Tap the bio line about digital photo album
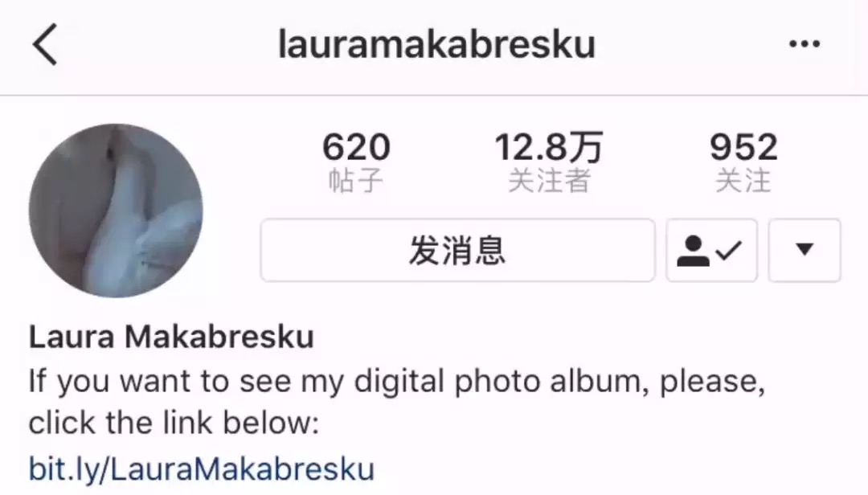The image size is (868, 495). click(x=397, y=382)
